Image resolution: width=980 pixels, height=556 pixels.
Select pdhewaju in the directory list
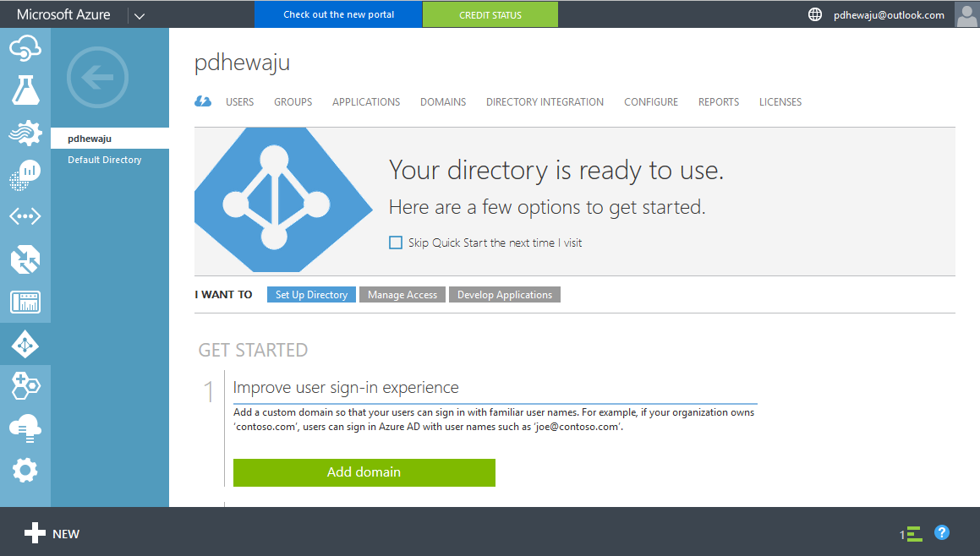point(110,139)
